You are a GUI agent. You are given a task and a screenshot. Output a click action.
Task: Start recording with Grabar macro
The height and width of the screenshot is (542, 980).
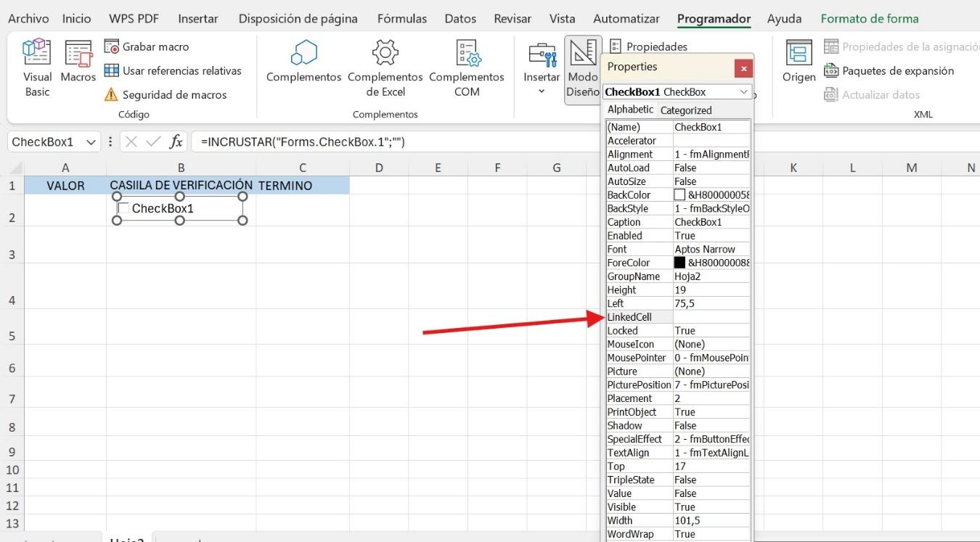146,46
